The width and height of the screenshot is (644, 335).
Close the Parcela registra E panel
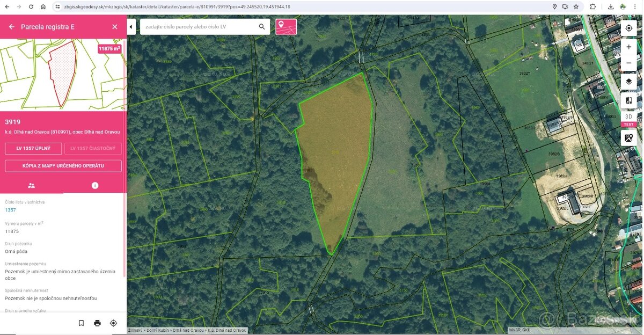pos(114,27)
